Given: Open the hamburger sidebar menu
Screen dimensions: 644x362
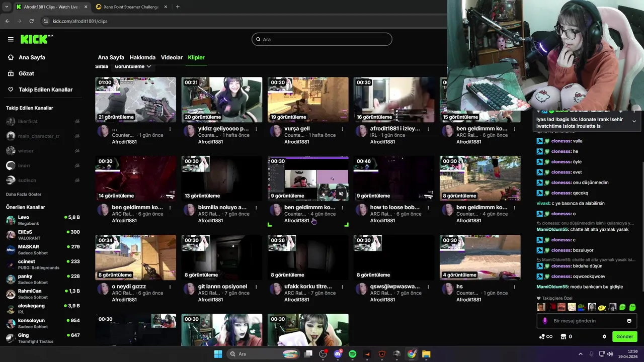Looking at the screenshot, I should tap(11, 39).
